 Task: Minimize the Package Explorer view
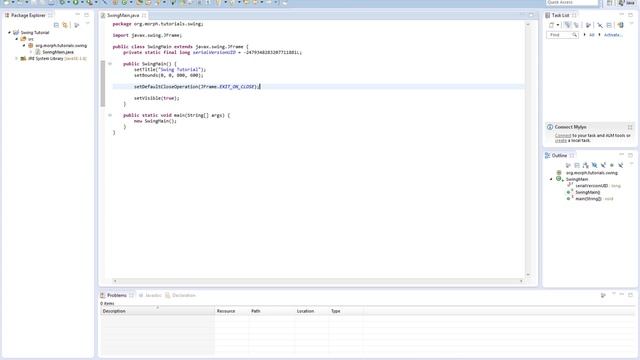(x=78, y=15)
